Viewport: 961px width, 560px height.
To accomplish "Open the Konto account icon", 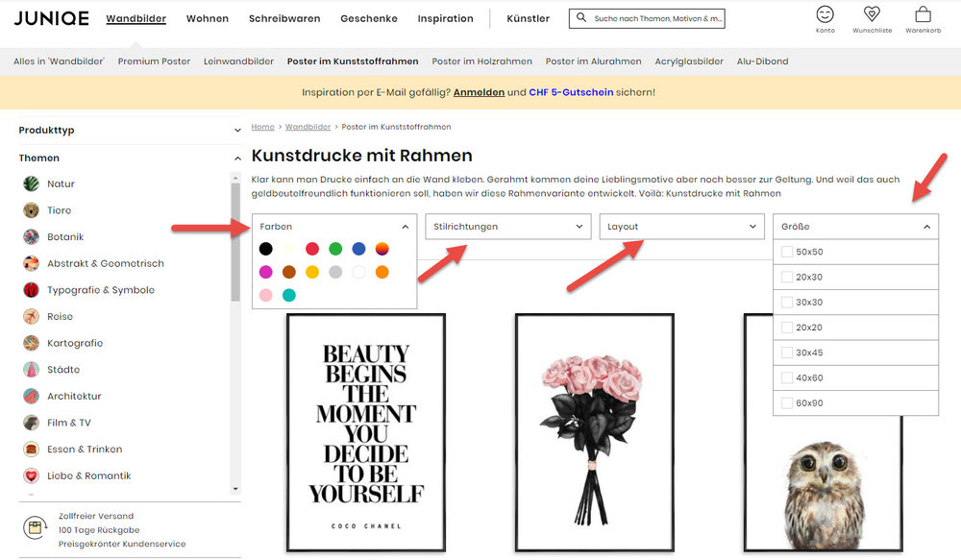I will [x=825, y=14].
